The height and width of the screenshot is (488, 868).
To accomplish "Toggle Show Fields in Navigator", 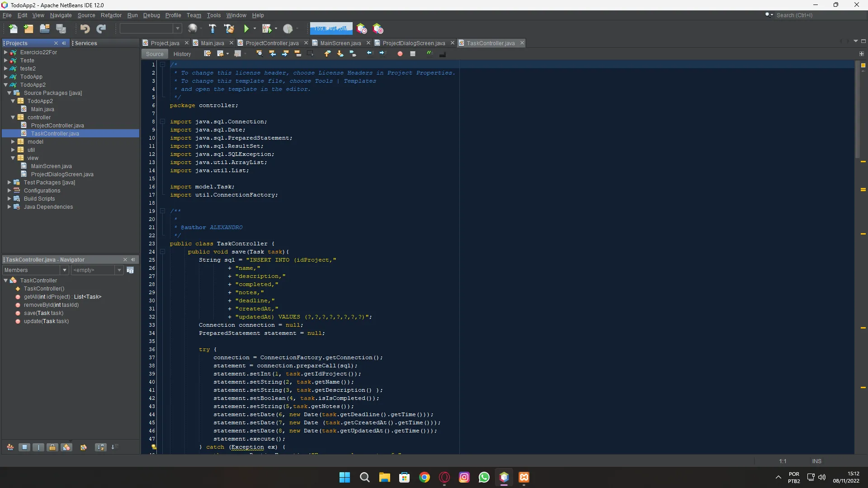I will pyautogui.click(x=24, y=447).
